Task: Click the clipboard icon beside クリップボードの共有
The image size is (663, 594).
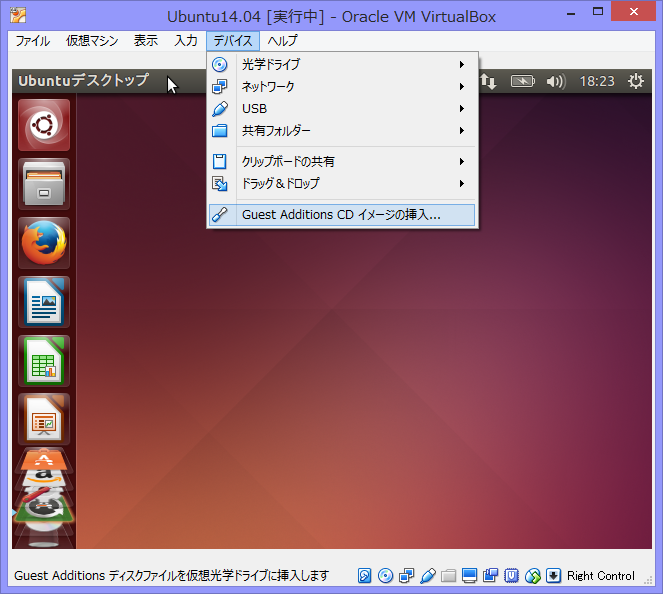Action: coord(219,162)
